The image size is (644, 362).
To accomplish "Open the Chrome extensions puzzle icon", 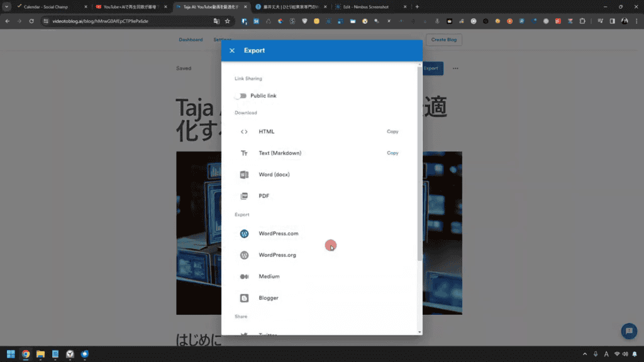I will tap(582, 21).
